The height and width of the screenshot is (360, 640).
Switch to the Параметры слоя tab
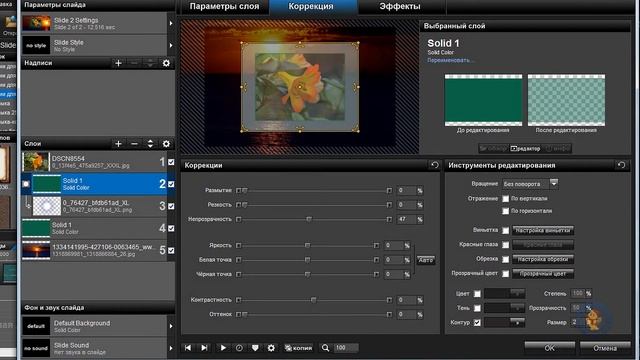pyautogui.click(x=224, y=7)
